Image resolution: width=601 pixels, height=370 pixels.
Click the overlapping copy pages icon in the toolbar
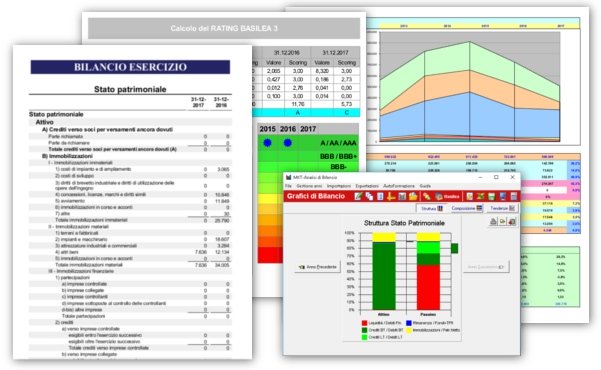pos(369,197)
